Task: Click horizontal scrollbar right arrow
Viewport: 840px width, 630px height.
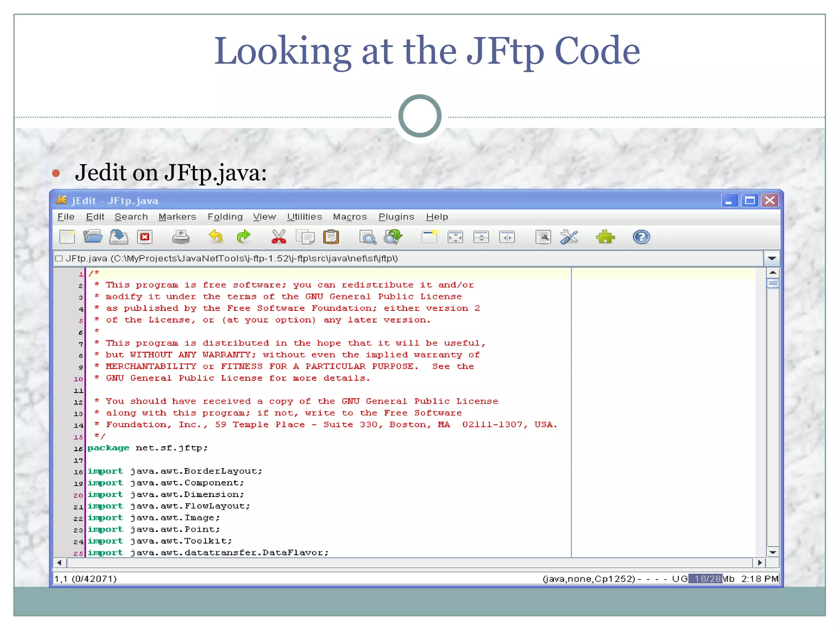Action: click(x=760, y=563)
